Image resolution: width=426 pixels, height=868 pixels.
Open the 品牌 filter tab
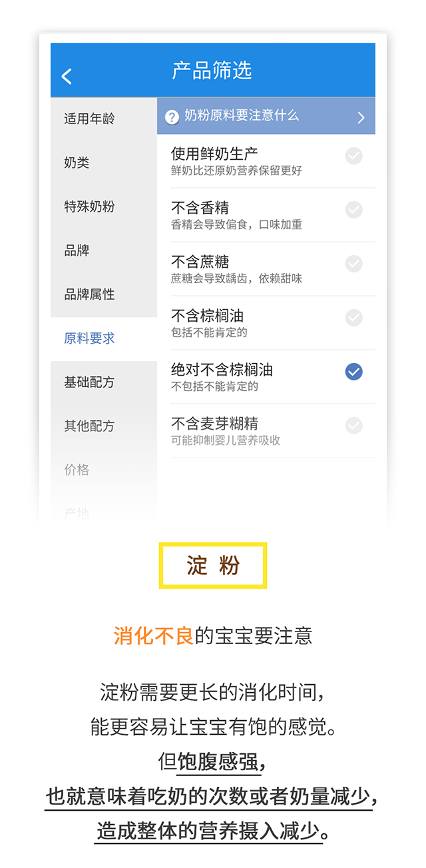click(x=77, y=251)
